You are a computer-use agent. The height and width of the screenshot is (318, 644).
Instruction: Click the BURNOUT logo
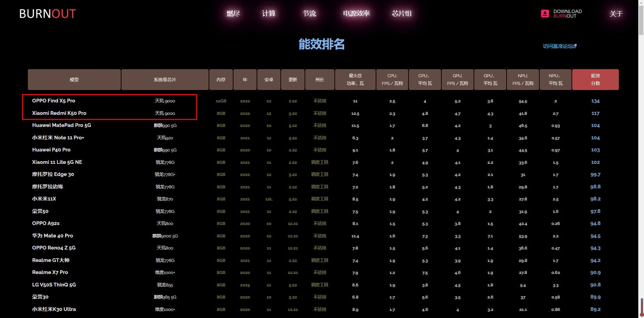pos(48,14)
